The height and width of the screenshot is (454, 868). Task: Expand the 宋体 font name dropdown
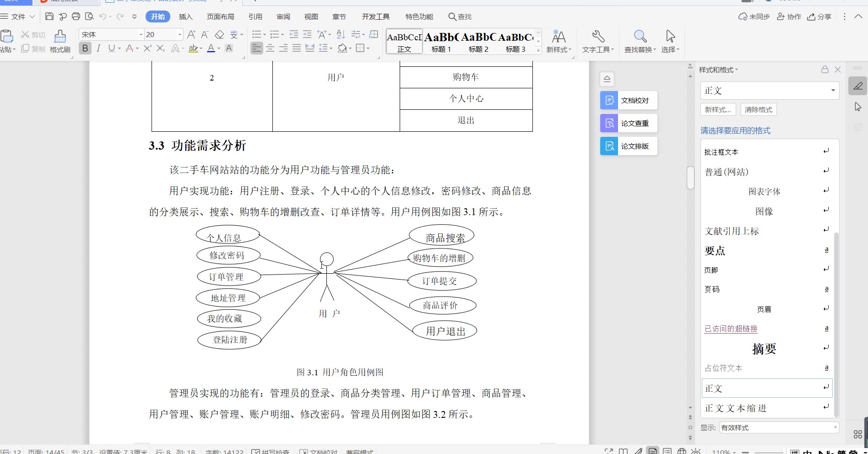141,35
